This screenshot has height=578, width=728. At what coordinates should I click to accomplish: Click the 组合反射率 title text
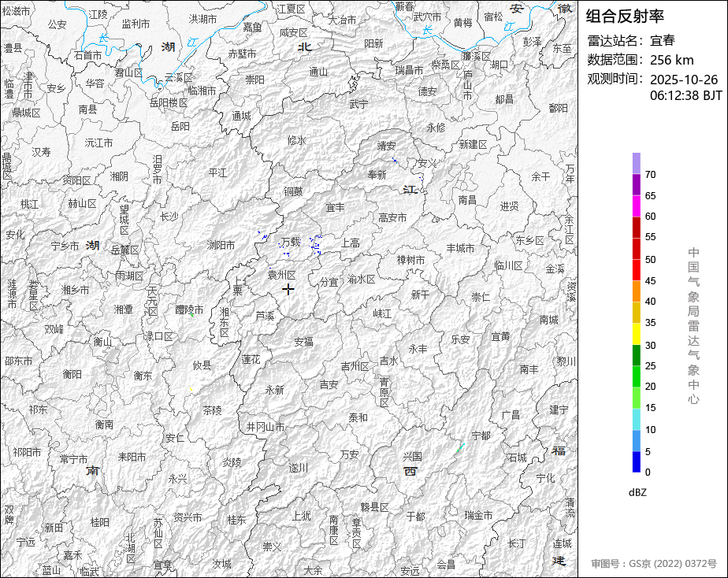[x=625, y=17]
